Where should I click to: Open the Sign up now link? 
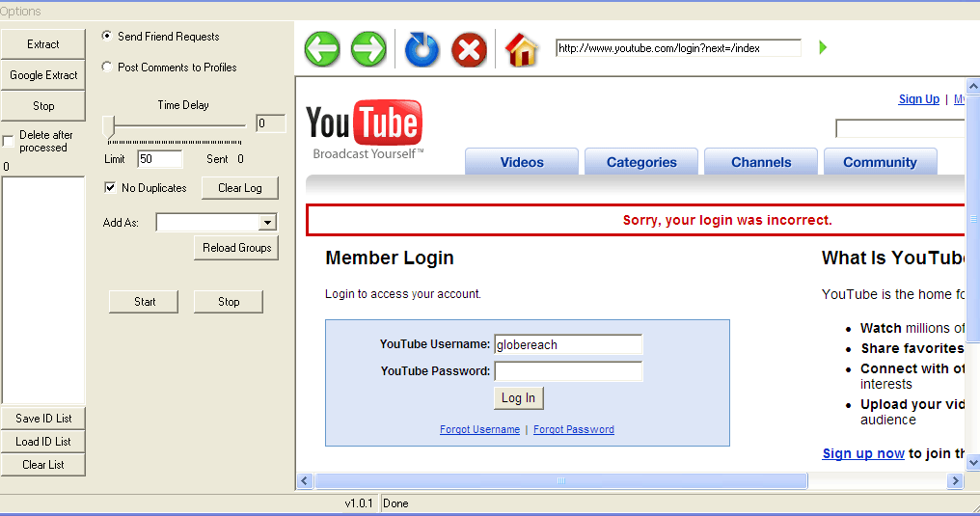(x=863, y=453)
